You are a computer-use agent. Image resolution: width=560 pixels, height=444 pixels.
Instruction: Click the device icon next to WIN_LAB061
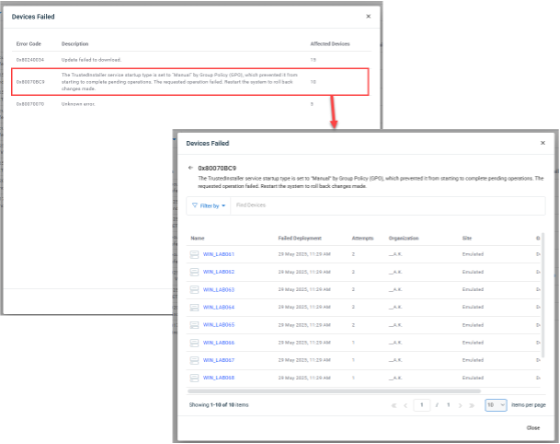click(194, 254)
